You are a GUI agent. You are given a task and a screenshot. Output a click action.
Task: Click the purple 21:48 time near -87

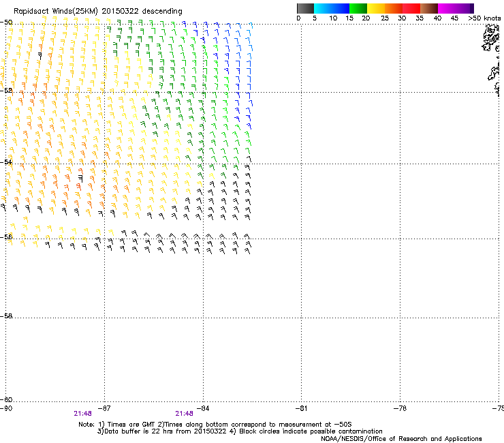tap(82, 414)
